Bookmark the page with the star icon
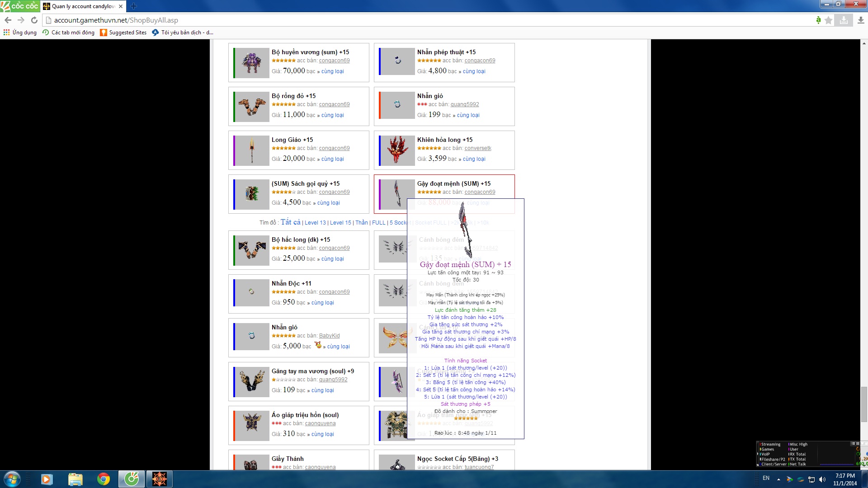Viewport: 868px width, 488px height. 828,20
